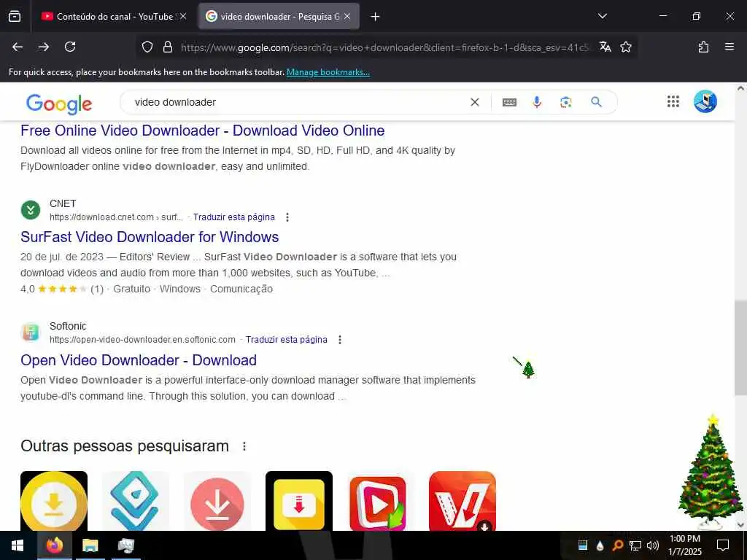Open Firefox View icon in tab bar
747x560 pixels.
15,16
